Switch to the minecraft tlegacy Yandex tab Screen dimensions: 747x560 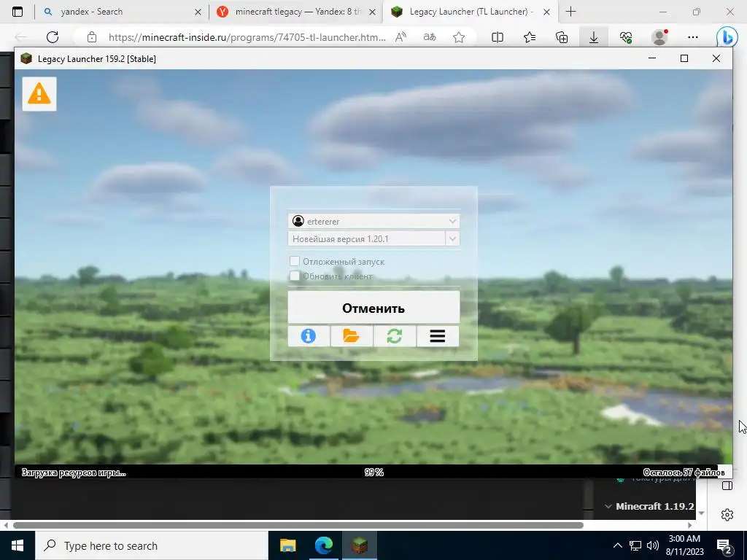[x=295, y=12]
